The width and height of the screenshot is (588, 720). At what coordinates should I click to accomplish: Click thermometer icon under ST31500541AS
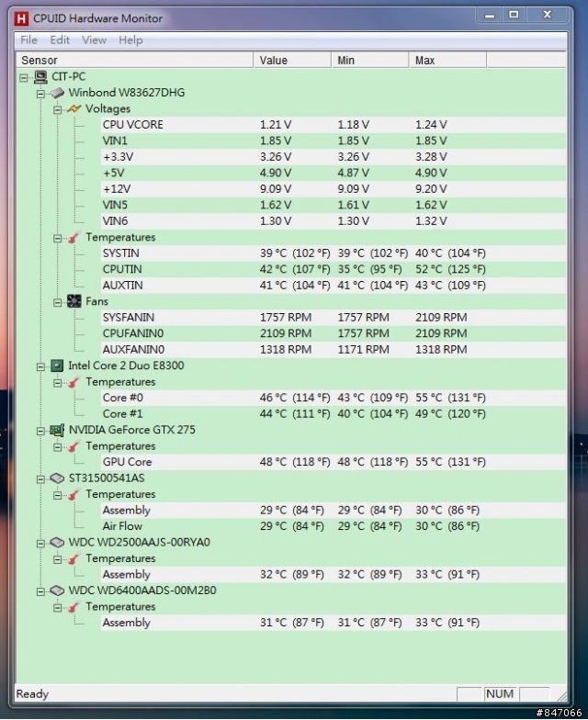73,494
